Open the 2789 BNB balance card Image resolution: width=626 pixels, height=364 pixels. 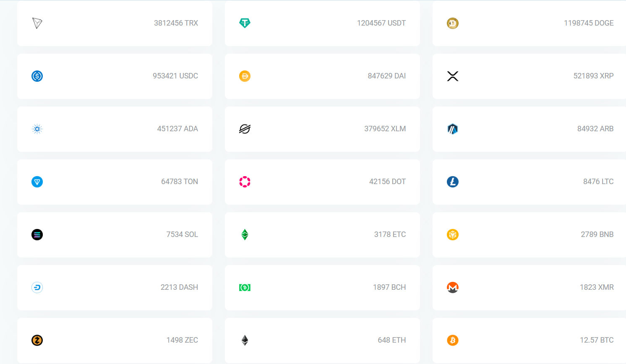pyautogui.click(x=529, y=234)
